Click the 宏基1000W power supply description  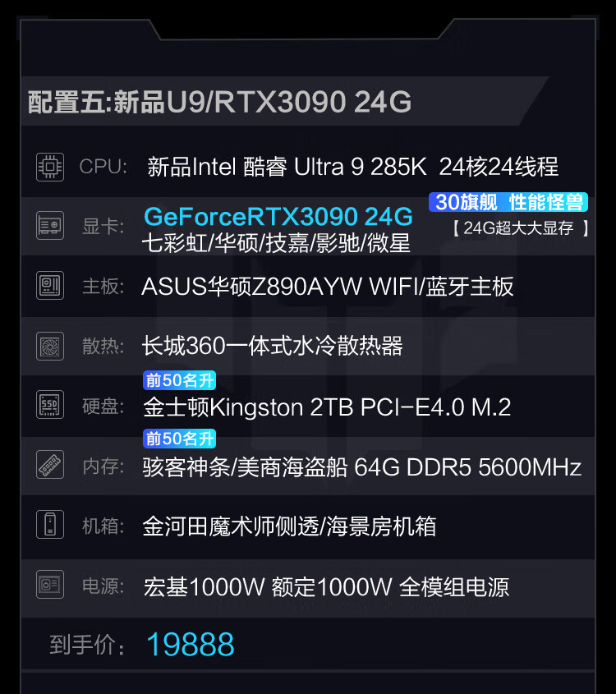click(326, 586)
